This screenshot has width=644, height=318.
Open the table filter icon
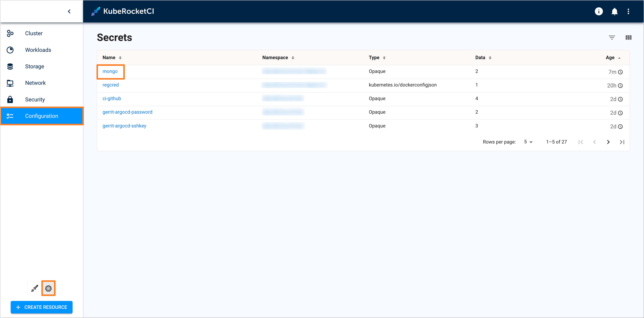(612, 38)
